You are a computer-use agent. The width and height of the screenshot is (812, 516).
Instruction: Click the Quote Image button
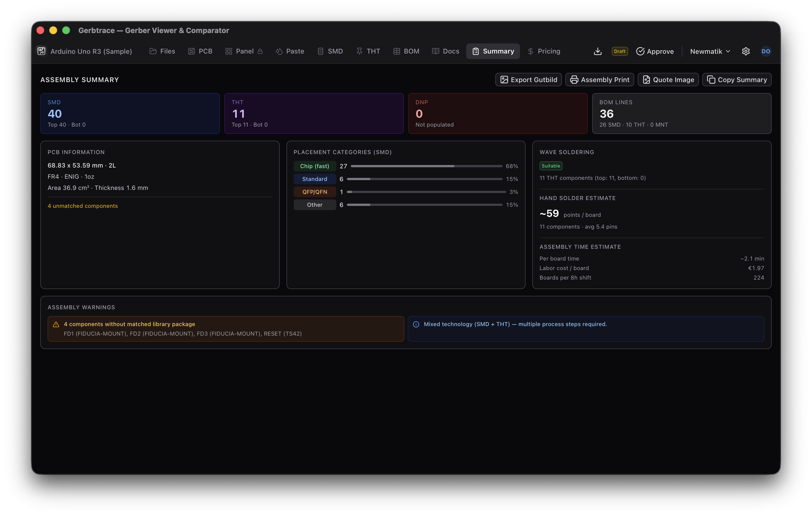tap(668, 80)
